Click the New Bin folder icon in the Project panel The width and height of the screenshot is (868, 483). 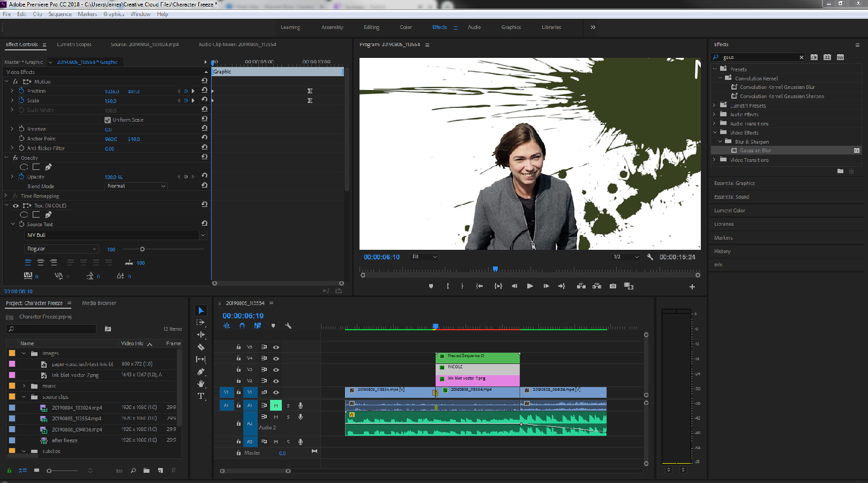[x=146, y=471]
